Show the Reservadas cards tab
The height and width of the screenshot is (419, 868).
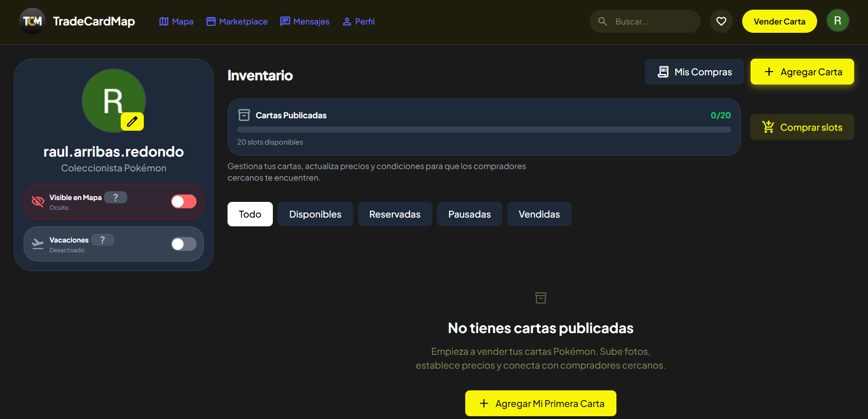pos(395,214)
